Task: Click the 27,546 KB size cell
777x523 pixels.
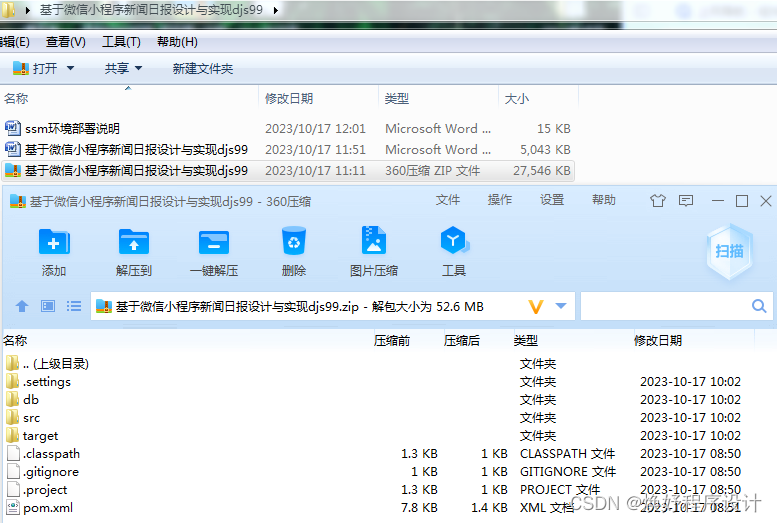Action: [542, 171]
